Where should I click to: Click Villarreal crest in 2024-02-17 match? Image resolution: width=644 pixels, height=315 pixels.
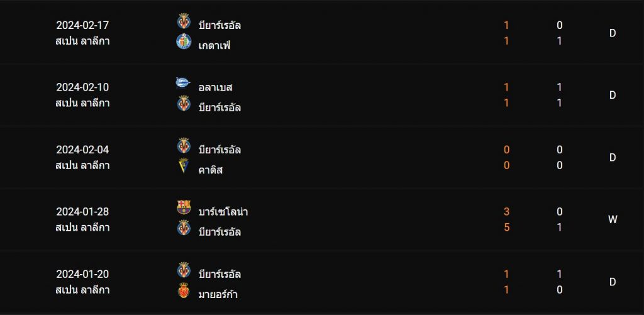[184, 21]
